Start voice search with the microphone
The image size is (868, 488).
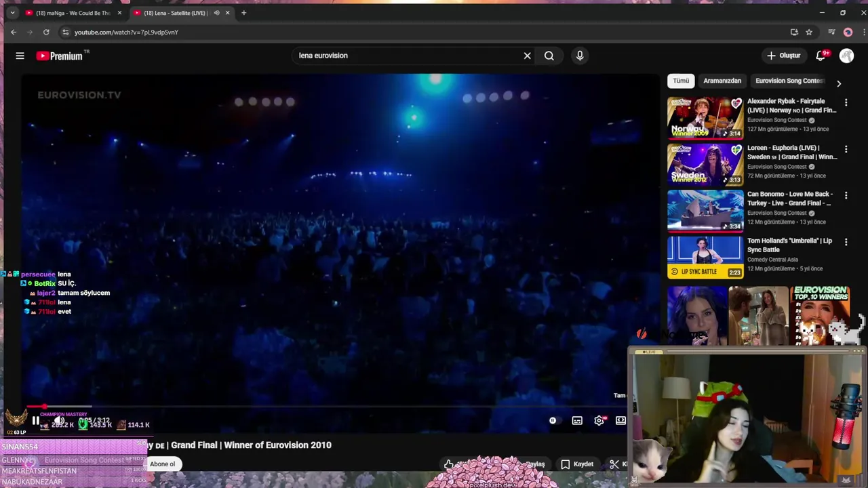click(x=580, y=56)
